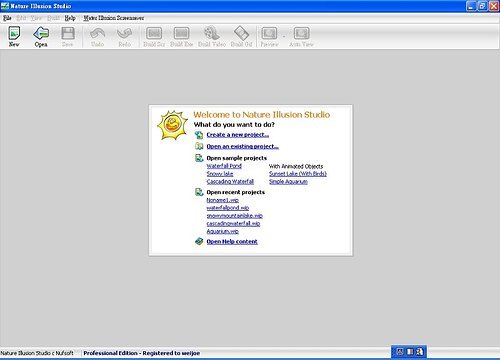Minimize the Nature Illusion Studio window
The image size is (500, 360).
click(x=471, y=6)
